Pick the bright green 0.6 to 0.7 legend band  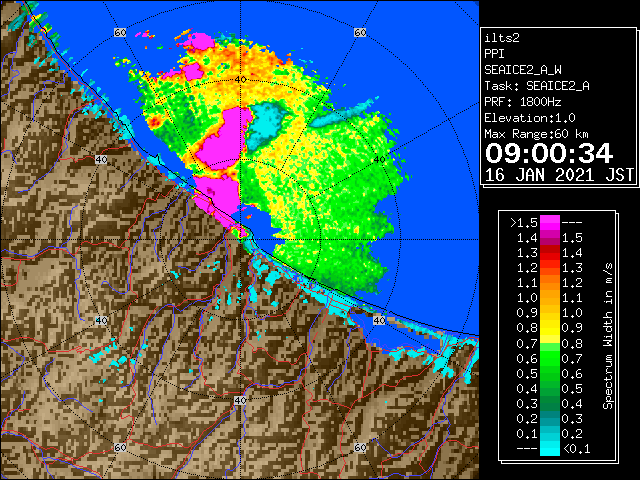(550, 358)
